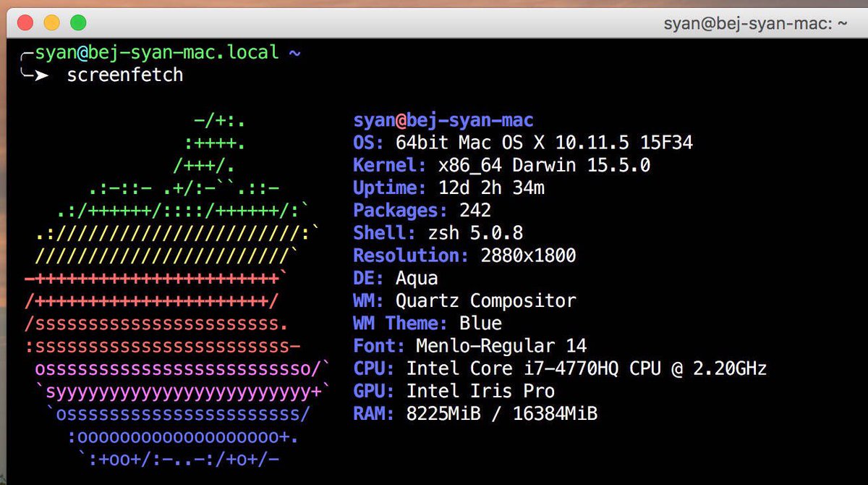
Task: Select the Packages value 242
Action: (475, 211)
